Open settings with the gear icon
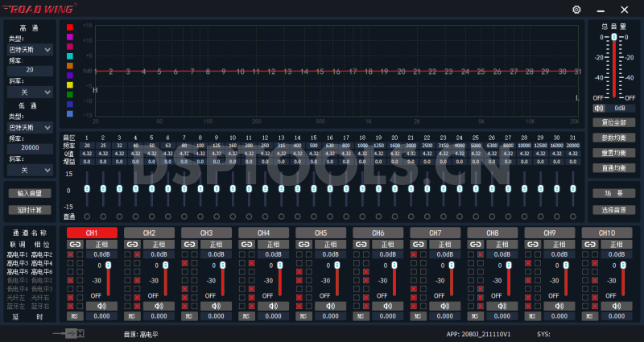The width and height of the screenshot is (644, 342). click(576, 9)
